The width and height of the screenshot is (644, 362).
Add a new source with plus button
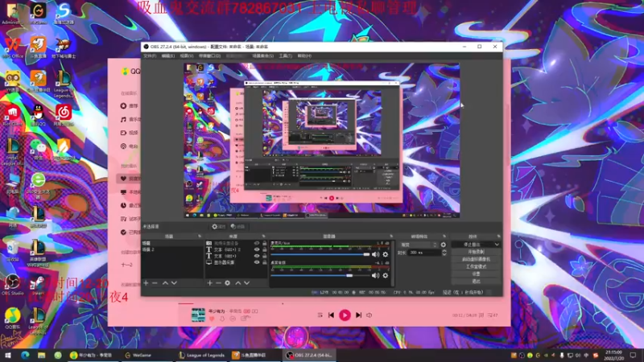[209, 283]
